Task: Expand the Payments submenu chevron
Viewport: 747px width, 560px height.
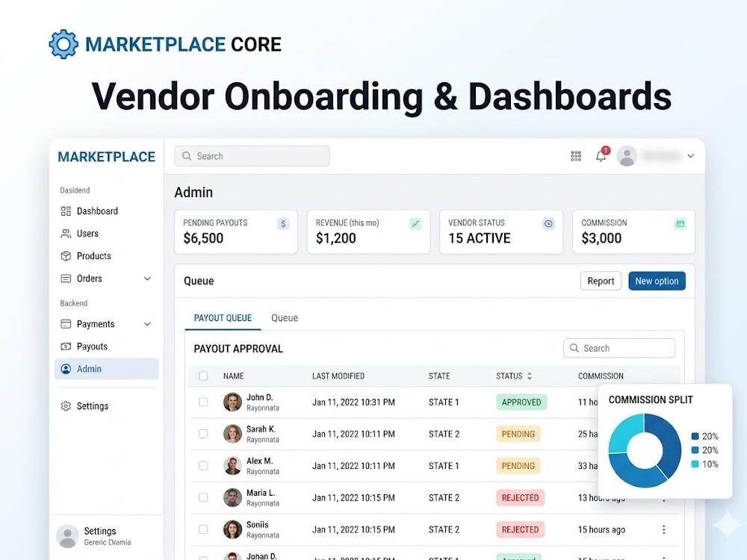Action: [148, 324]
